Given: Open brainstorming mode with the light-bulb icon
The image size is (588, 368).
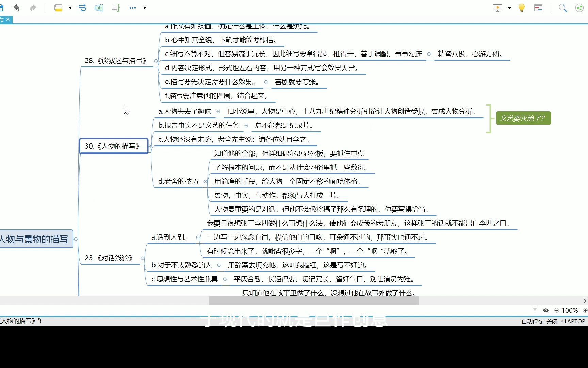Looking at the screenshot, I should click(x=521, y=7).
